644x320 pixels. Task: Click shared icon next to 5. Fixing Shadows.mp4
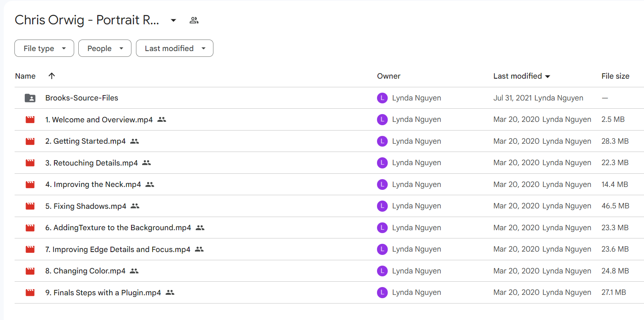pos(135,206)
